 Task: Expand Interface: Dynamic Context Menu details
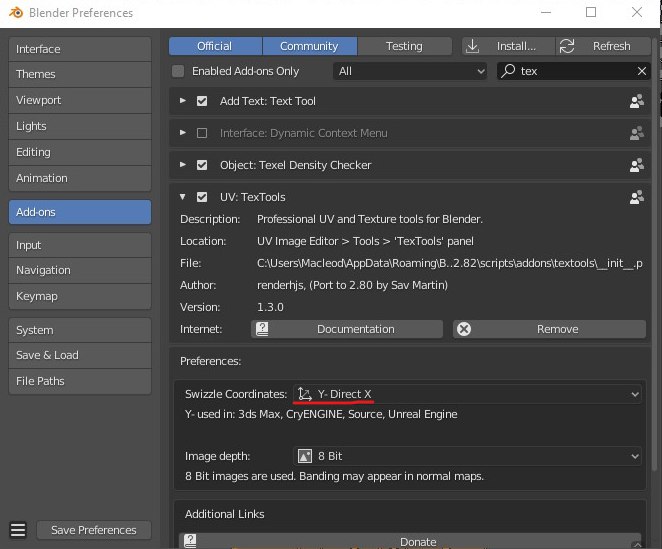(x=183, y=133)
